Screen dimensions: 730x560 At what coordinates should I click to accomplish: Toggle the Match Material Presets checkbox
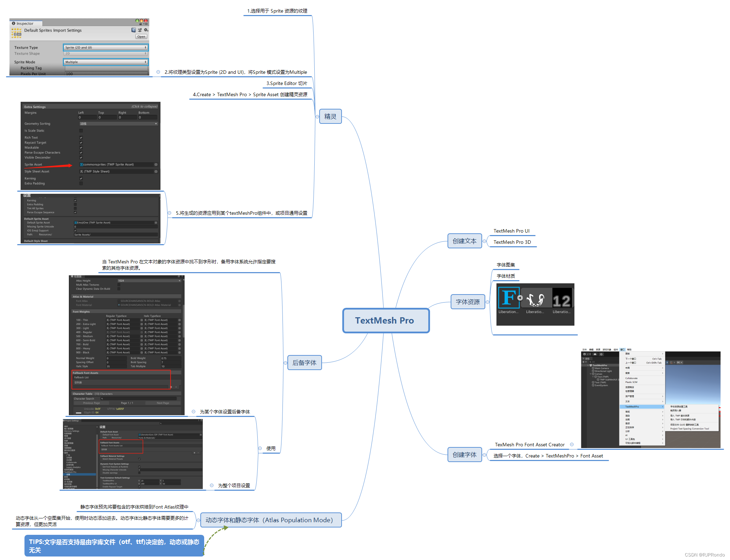[x=139, y=459]
